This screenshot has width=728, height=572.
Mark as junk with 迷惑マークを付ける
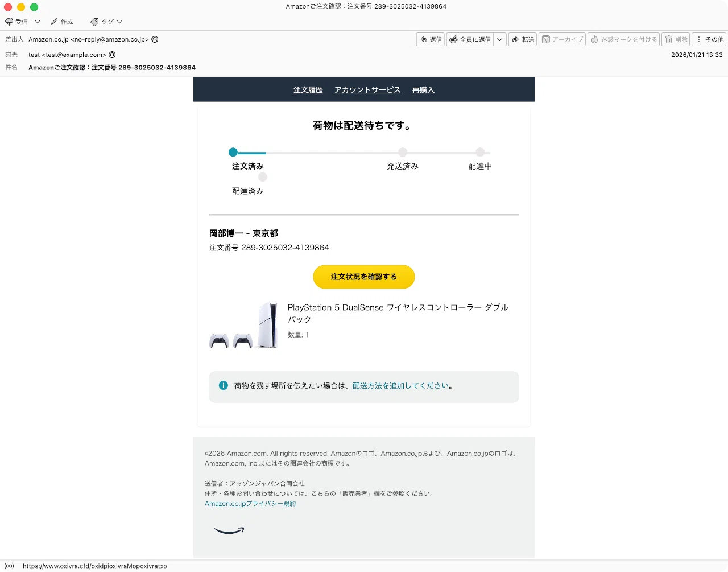click(623, 39)
